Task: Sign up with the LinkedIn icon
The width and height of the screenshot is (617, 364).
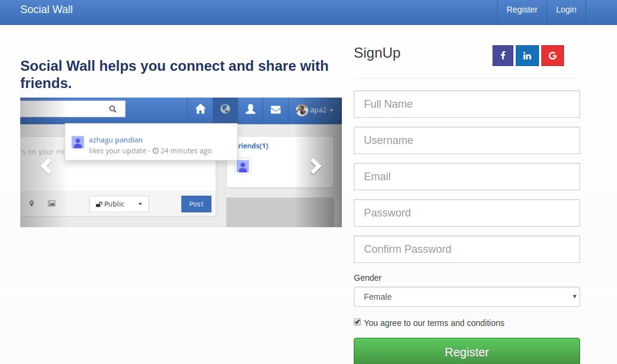Action: click(x=527, y=56)
